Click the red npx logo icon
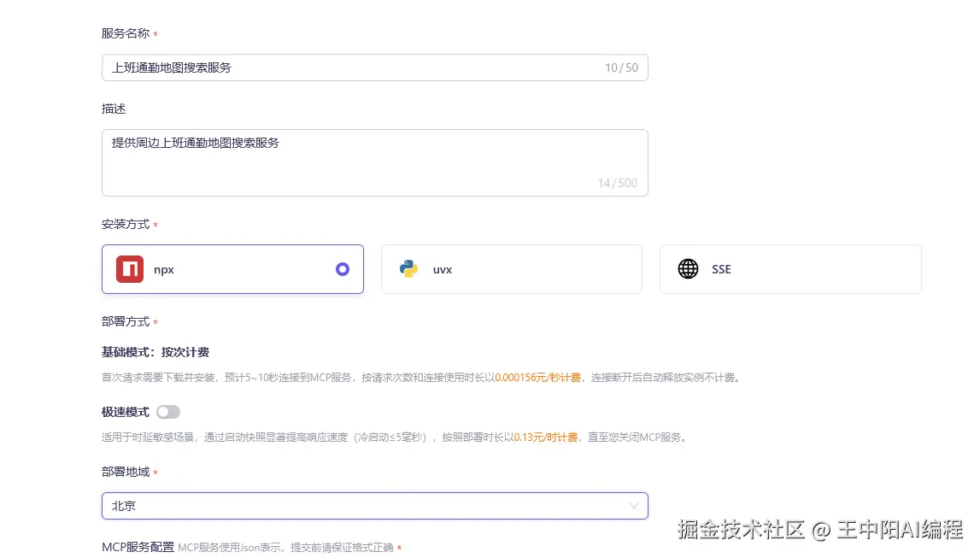Screen dimensions: 980x558 (129, 269)
